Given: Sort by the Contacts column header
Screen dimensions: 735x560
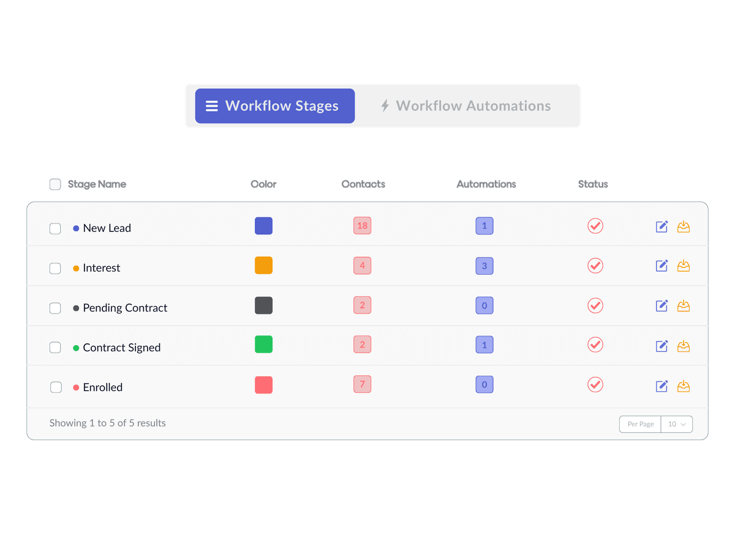Looking at the screenshot, I should coord(363,184).
